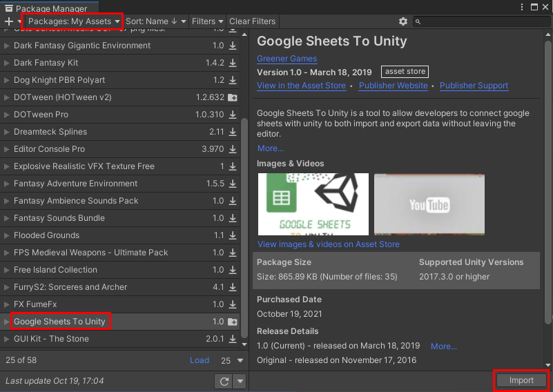
Task: Click the package search field
Action: pyautogui.click(x=482, y=21)
